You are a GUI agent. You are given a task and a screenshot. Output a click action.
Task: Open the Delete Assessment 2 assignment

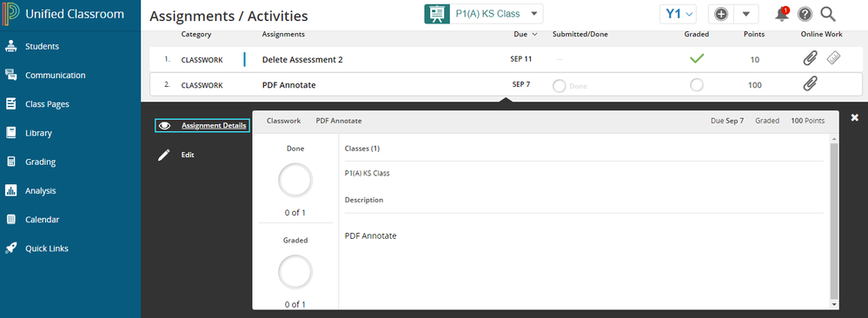(x=302, y=60)
